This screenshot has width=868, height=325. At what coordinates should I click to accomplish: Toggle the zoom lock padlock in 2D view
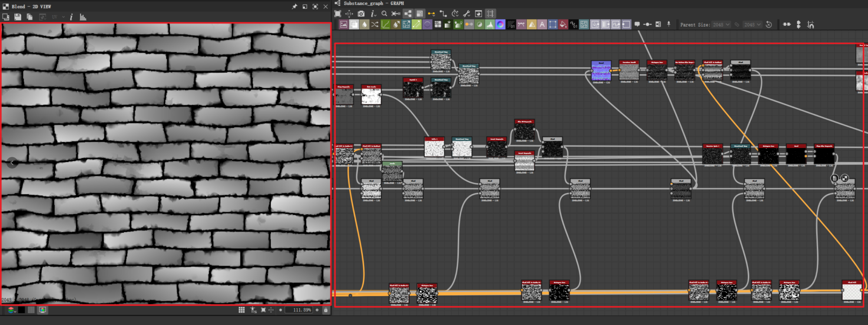point(325,310)
